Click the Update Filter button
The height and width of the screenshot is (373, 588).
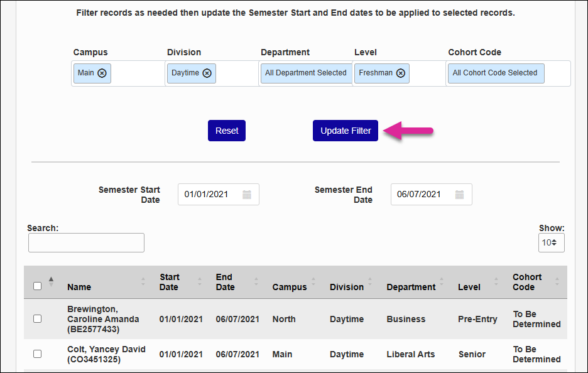pyautogui.click(x=346, y=131)
